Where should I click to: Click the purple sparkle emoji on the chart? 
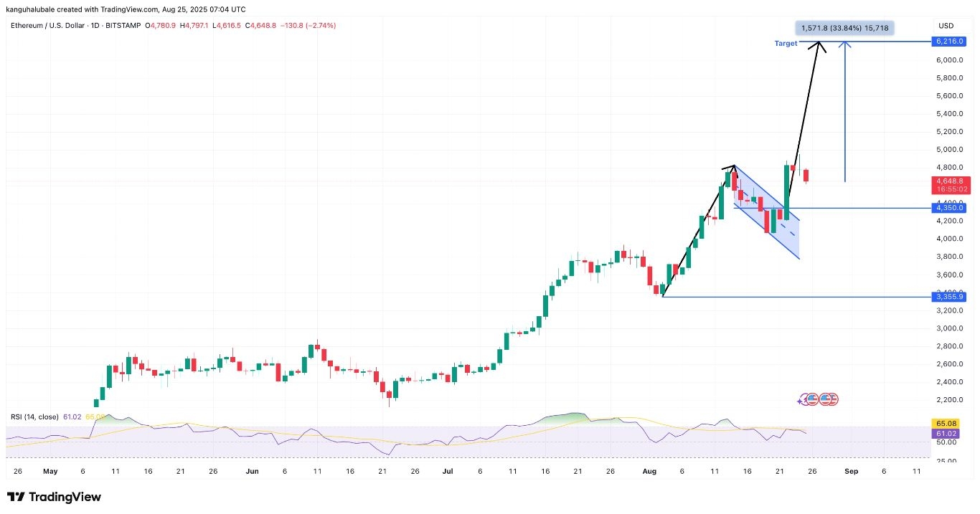pyautogui.click(x=799, y=401)
